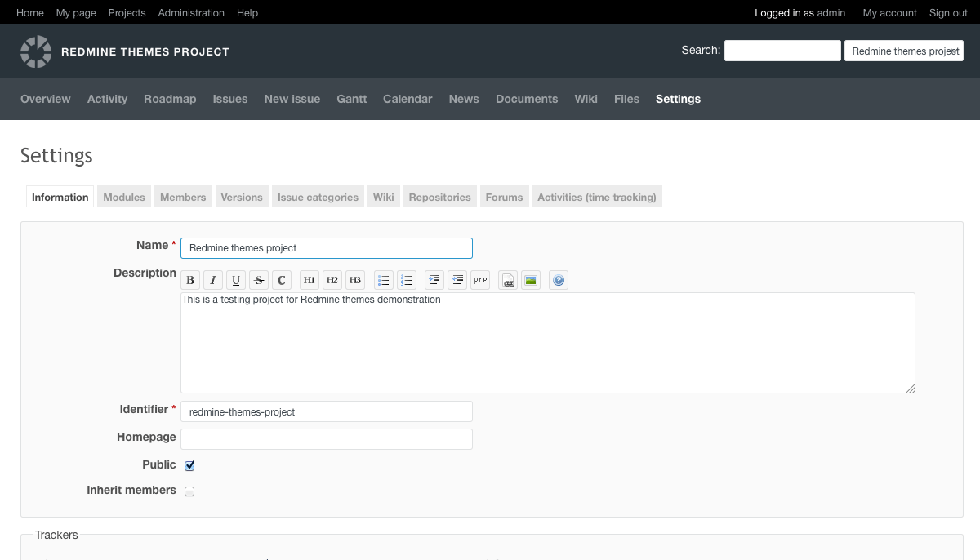Focus the Search input field
The image size is (980, 560).
tap(782, 51)
